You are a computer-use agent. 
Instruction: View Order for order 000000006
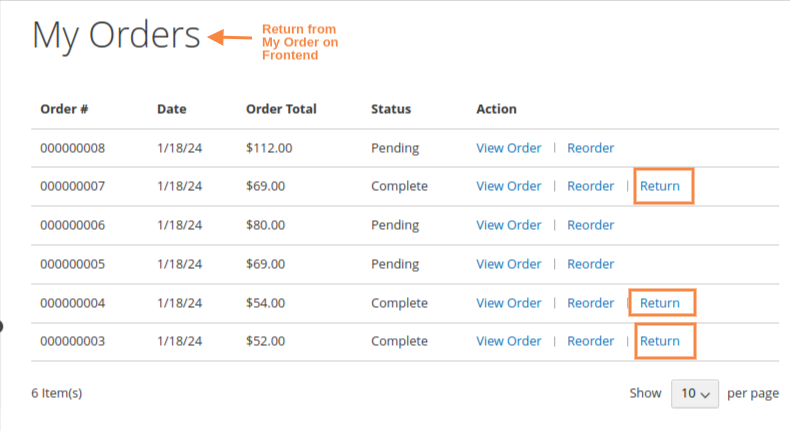508,225
